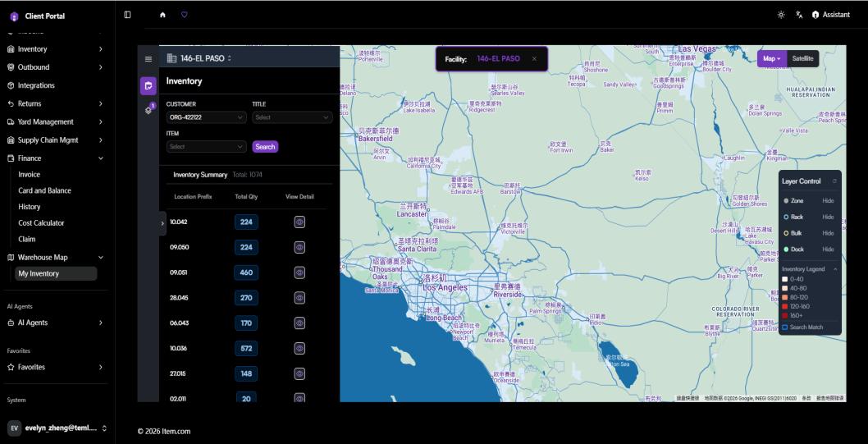The width and height of the screenshot is (868, 444).
Task: View detail for location 06.043
Action: (x=299, y=323)
